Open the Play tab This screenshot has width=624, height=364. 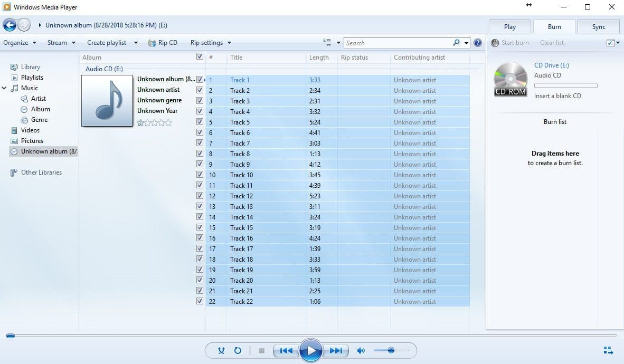point(509,26)
